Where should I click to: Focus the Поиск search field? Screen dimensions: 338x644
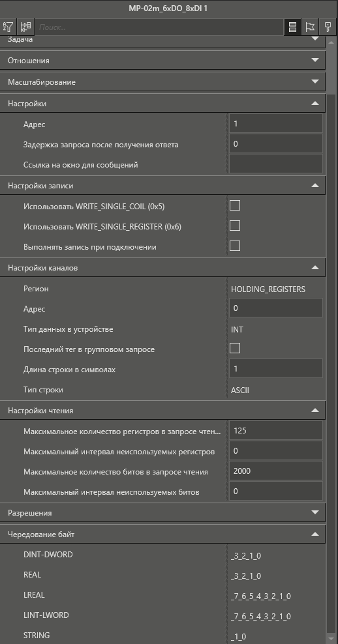159,27
